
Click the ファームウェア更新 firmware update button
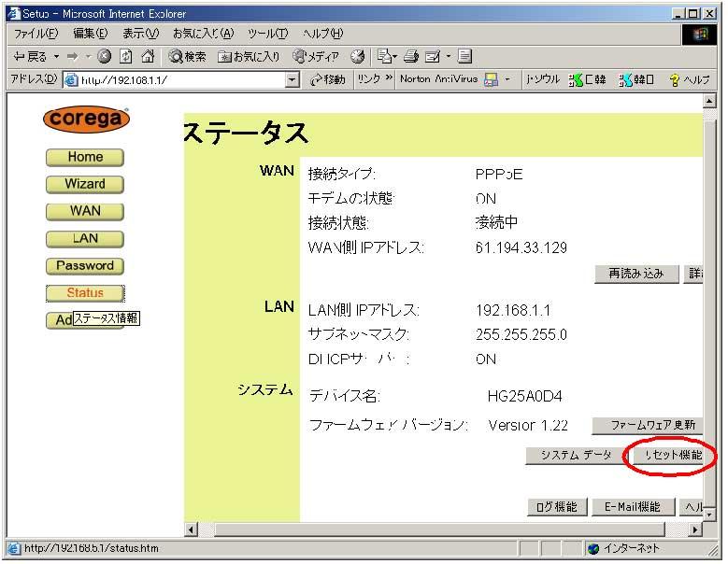pos(647,426)
